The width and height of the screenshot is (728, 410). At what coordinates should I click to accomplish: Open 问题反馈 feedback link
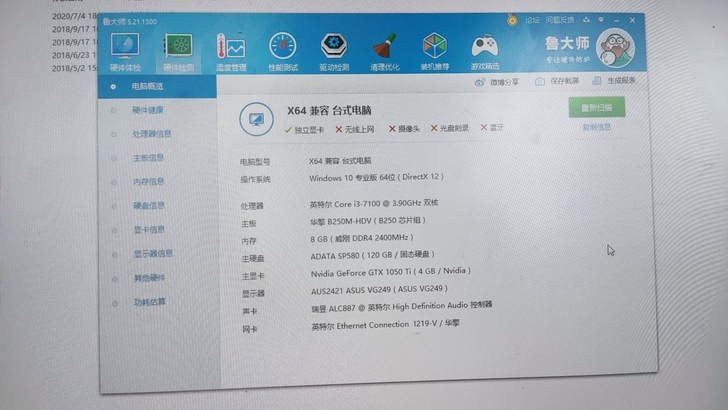(x=560, y=20)
